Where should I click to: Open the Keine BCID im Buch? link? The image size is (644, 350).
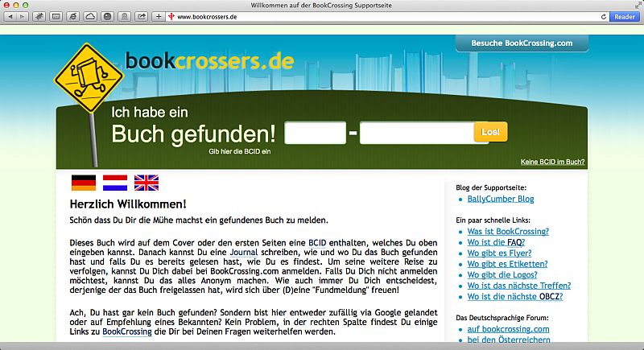point(552,162)
